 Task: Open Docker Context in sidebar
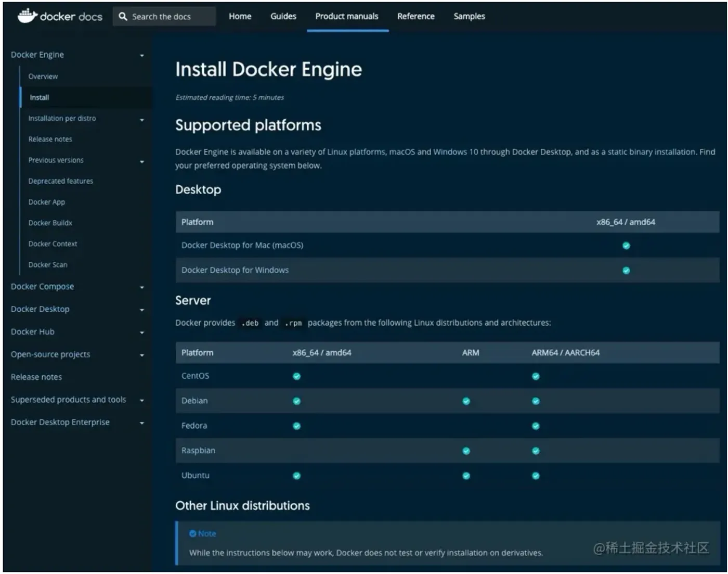click(53, 244)
